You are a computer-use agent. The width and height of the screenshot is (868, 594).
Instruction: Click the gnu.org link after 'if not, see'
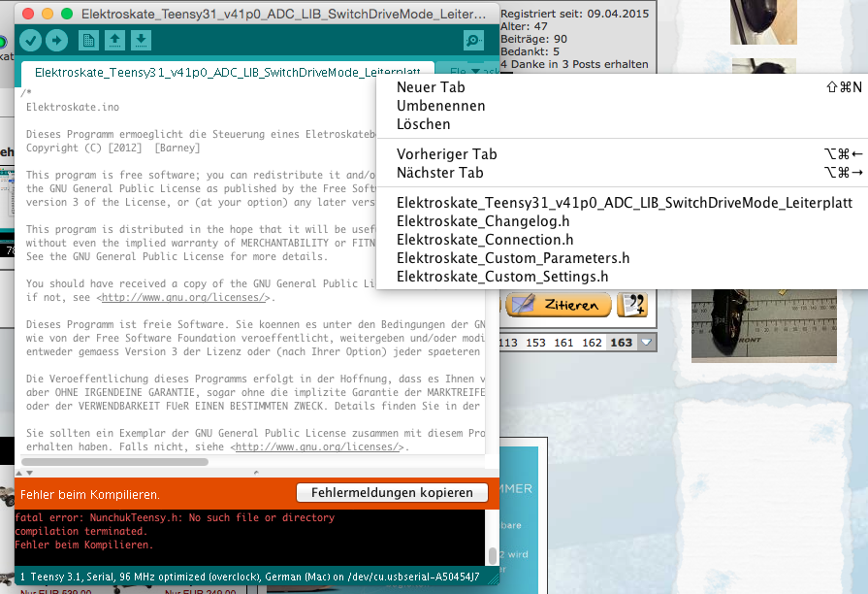pos(185,298)
